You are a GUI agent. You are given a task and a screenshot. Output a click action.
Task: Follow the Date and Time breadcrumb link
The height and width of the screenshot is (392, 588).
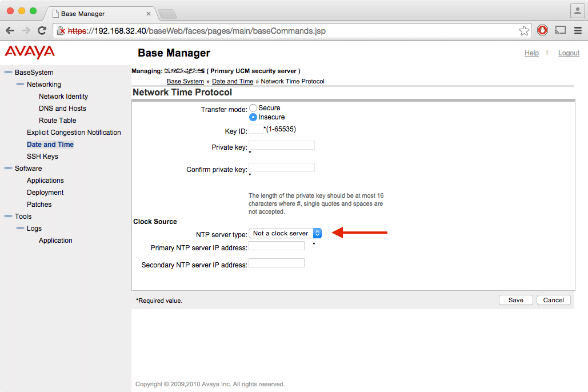tap(233, 81)
